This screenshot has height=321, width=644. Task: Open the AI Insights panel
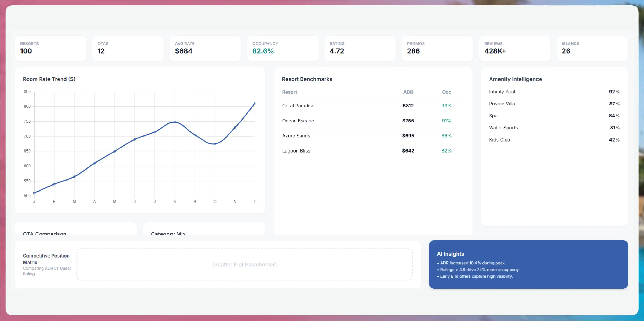click(529, 264)
